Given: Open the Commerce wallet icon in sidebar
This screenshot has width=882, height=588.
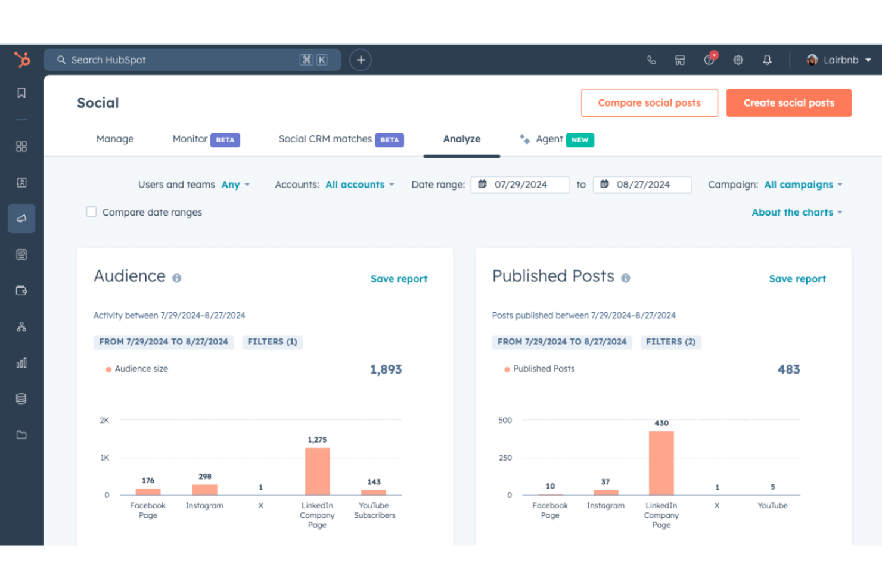Looking at the screenshot, I should [x=21, y=291].
